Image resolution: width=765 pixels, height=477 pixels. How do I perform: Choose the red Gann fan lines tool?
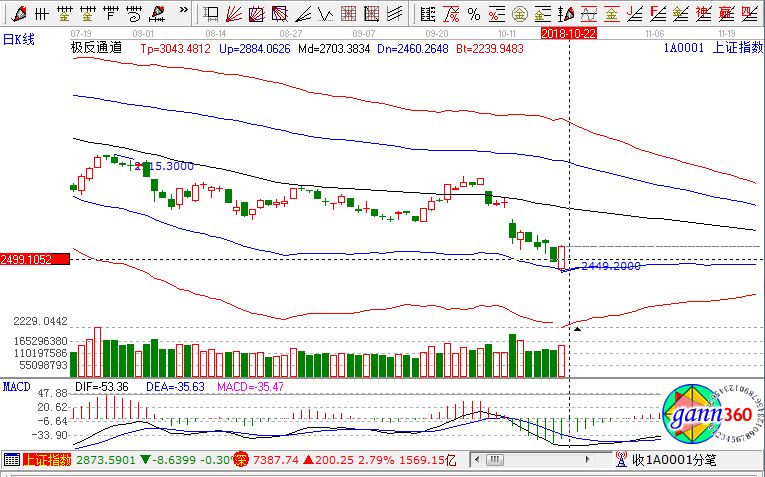231,13
